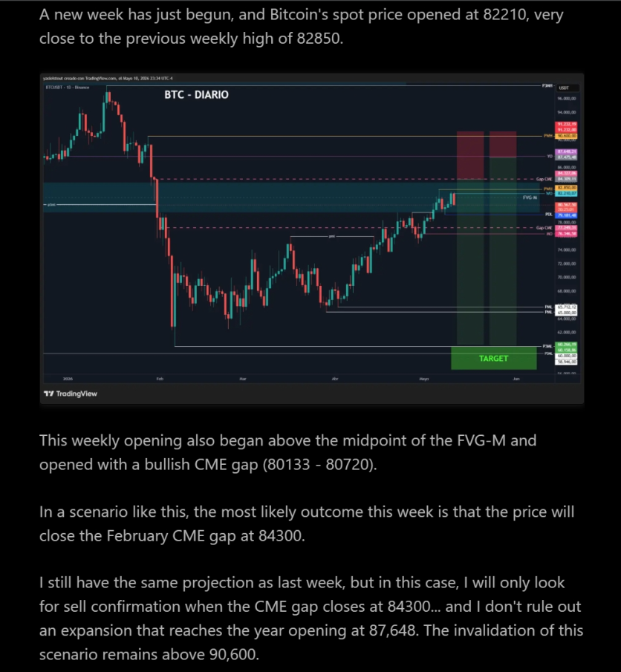Click the blue 79.181,48 PDL price label
Screen dimensions: 621x672
tap(567, 215)
